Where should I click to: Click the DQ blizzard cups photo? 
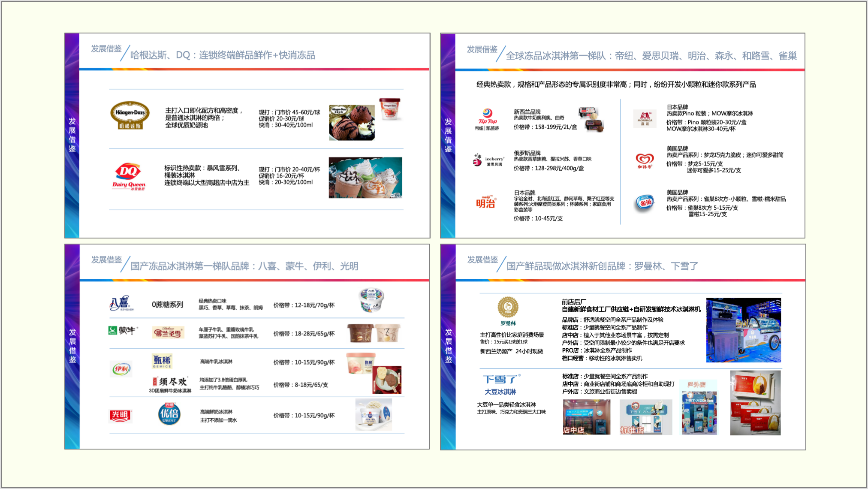click(365, 178)
